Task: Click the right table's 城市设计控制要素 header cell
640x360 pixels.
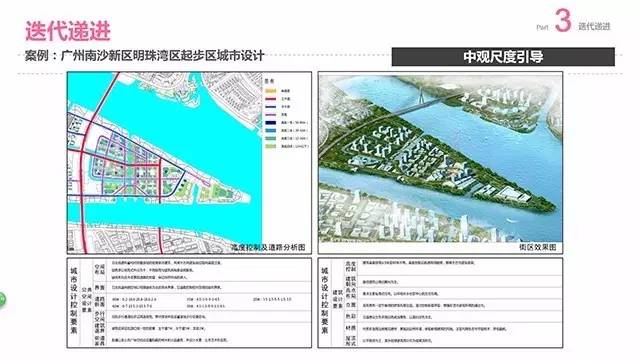Action: pyautogui.click(x=324, y=302)
